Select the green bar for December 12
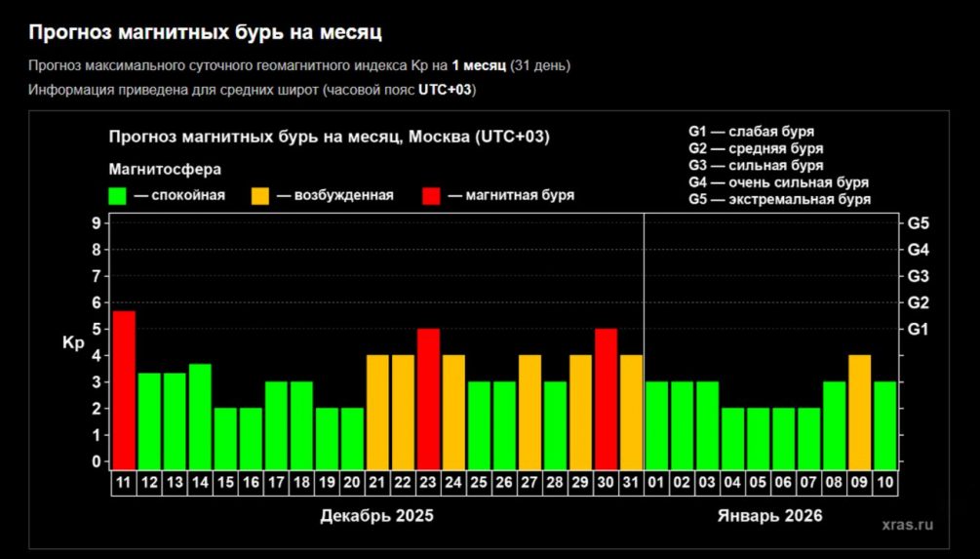The width and height of the screenshot is (980, 559). point(149,420)
